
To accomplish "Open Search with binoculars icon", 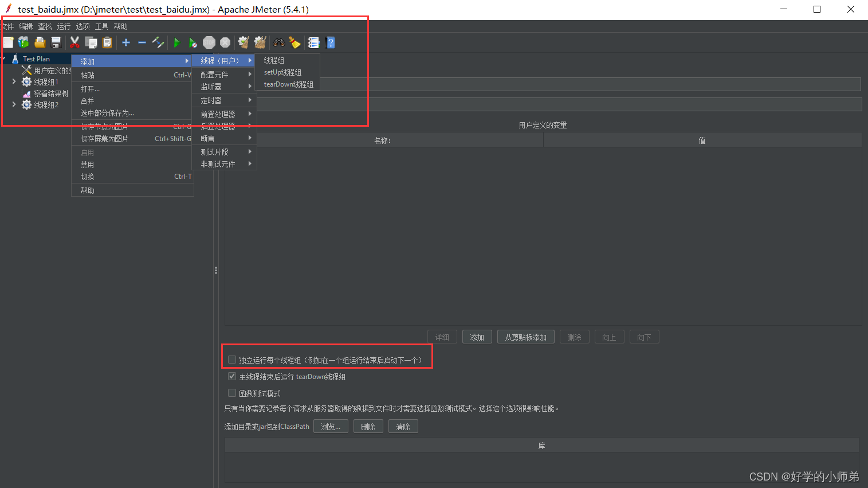I will (x=279, y=42).
